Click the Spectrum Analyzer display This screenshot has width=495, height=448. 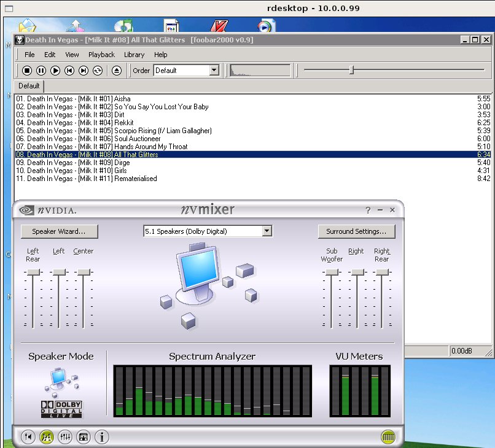point(212,391)
